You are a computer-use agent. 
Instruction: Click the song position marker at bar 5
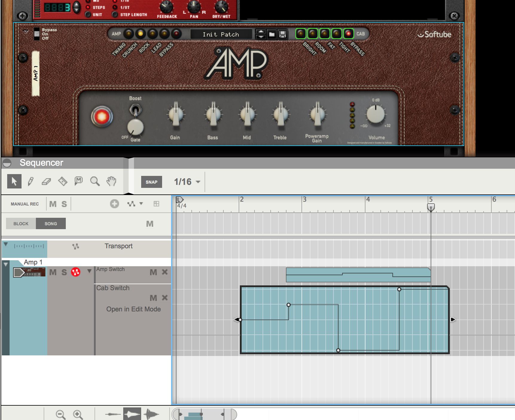(431, 207)
